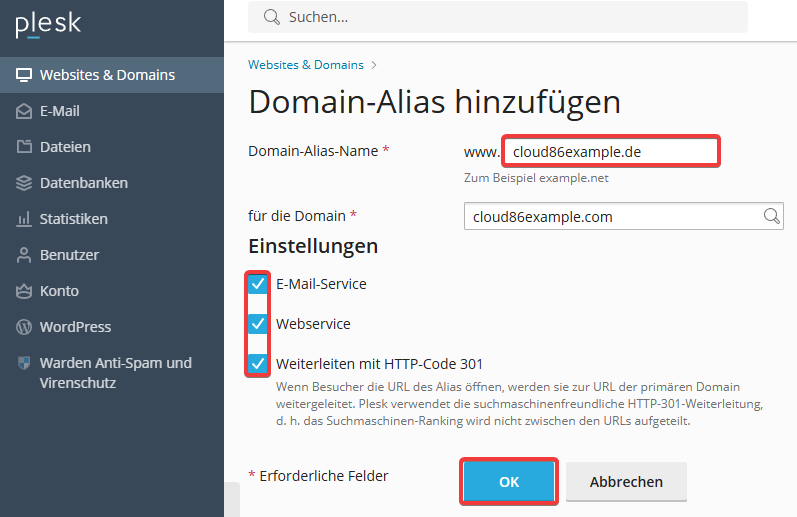The width and height of the screenshot is (797, 517).
Task: Confirm with the OK button
Action: click(509, 481)
